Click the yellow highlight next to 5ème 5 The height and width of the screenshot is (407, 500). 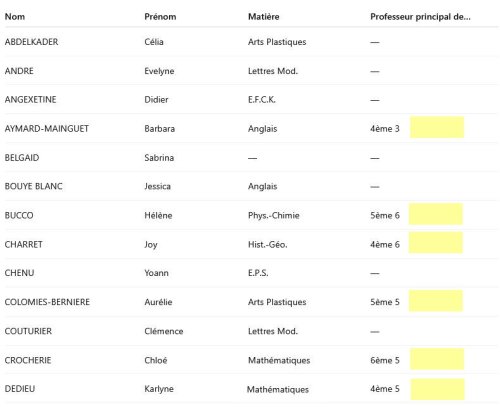pyautogui.click(x=436, y=301)
